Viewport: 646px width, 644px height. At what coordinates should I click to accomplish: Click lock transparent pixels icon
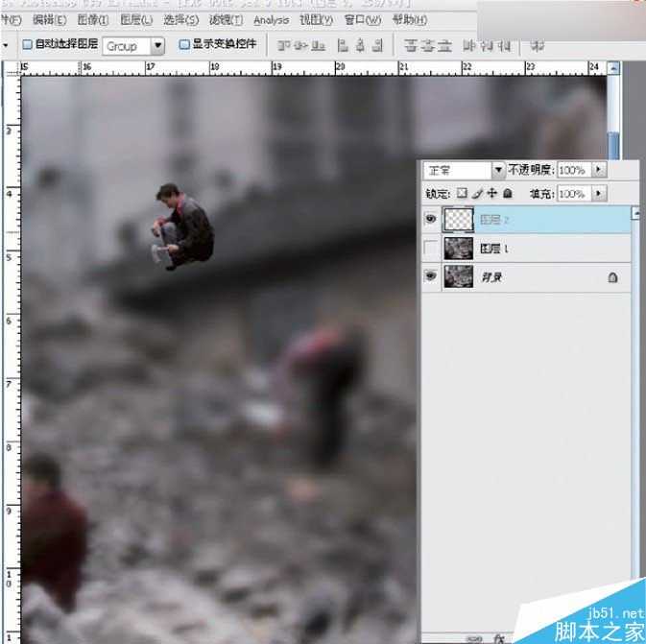click(462, 194)
